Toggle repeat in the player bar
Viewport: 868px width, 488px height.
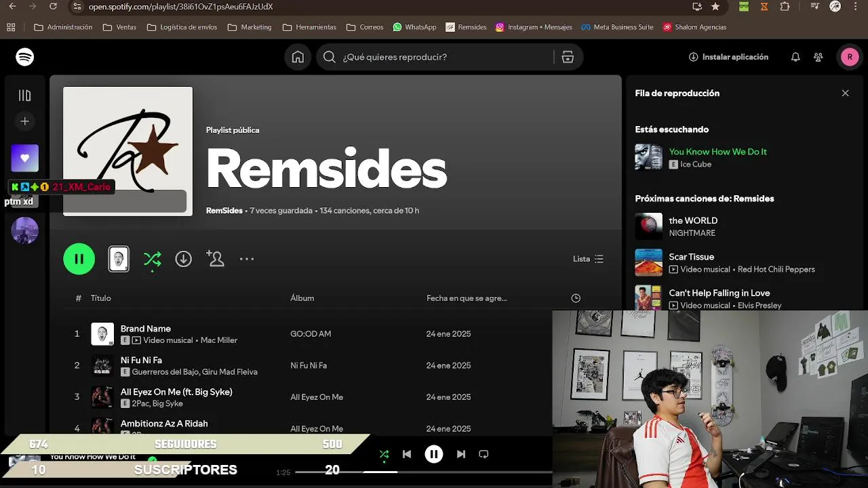(484, 454)
